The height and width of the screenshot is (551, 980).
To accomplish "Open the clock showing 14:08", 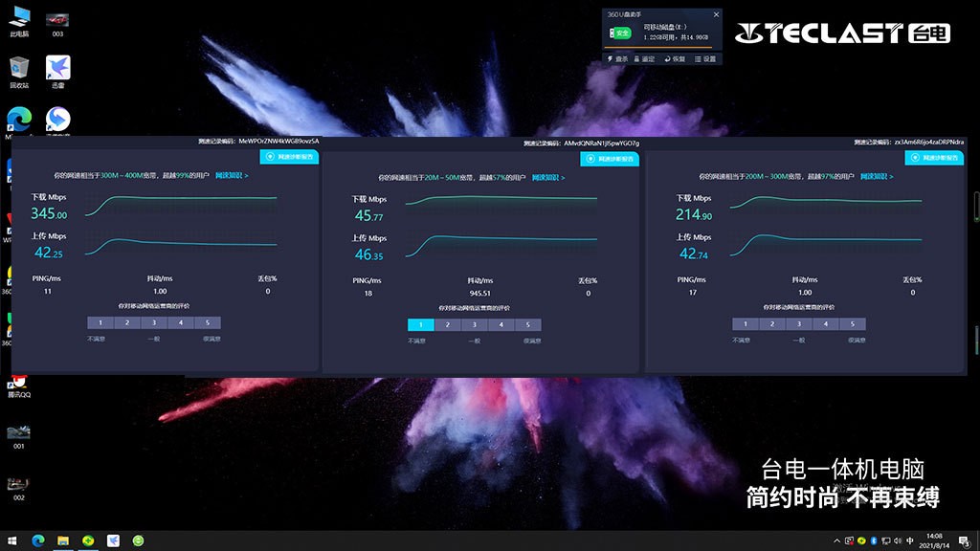I will point(934,541).
